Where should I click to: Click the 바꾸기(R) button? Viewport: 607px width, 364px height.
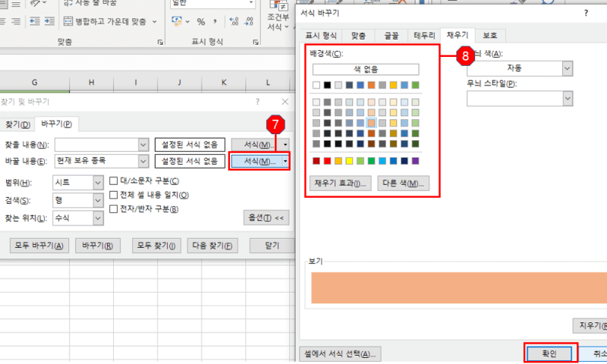click(x=98, y=246)
